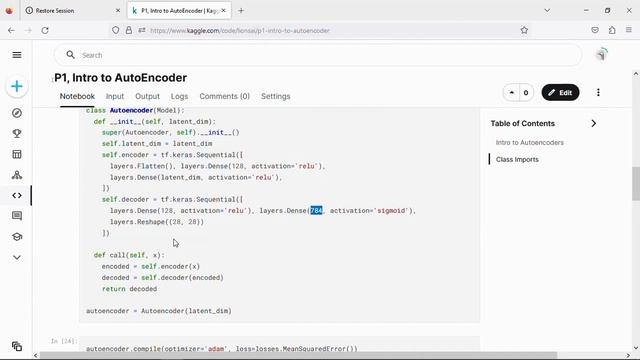This screenshot has width=640, height=360.
Task: Open the Comments (0) tab
Action: coord(224,96)
